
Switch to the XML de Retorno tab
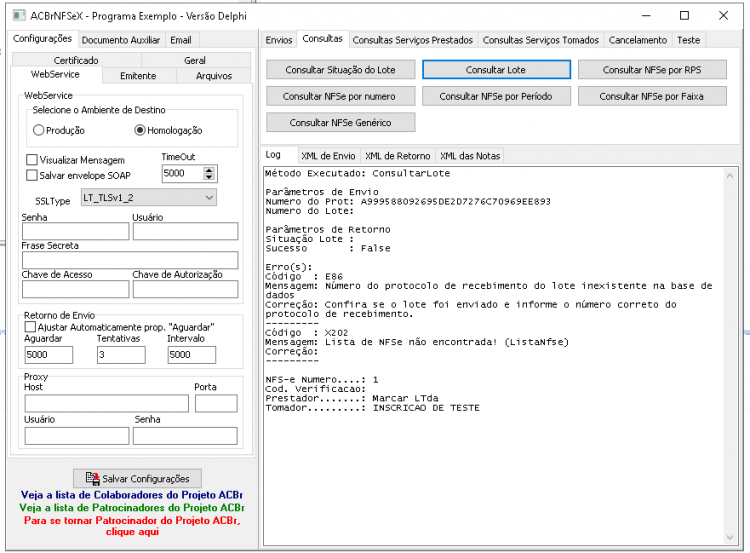tap(397, 156)
